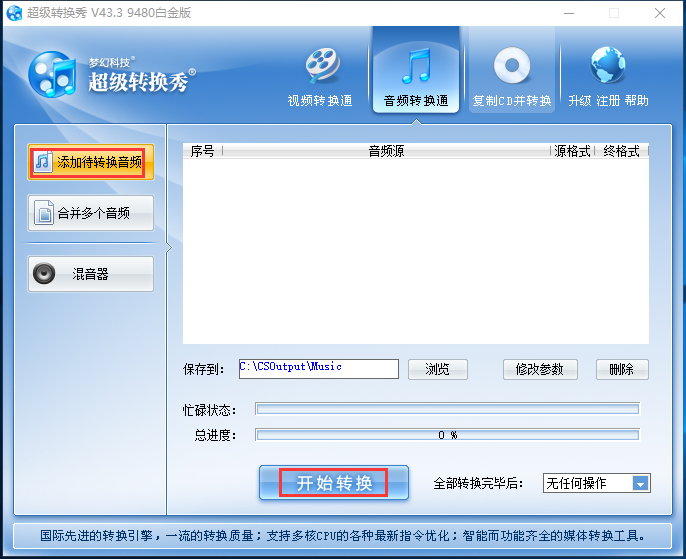
Task: Click the music note icon on 添加待转换音频
Action: pyautogui.click(x=42, y=162)
